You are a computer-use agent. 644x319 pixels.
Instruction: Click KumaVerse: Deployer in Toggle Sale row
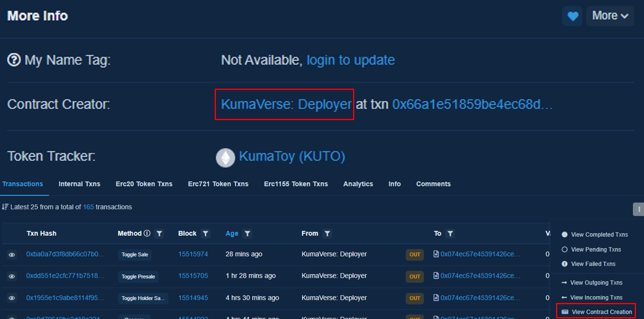(x=334, y=254)
